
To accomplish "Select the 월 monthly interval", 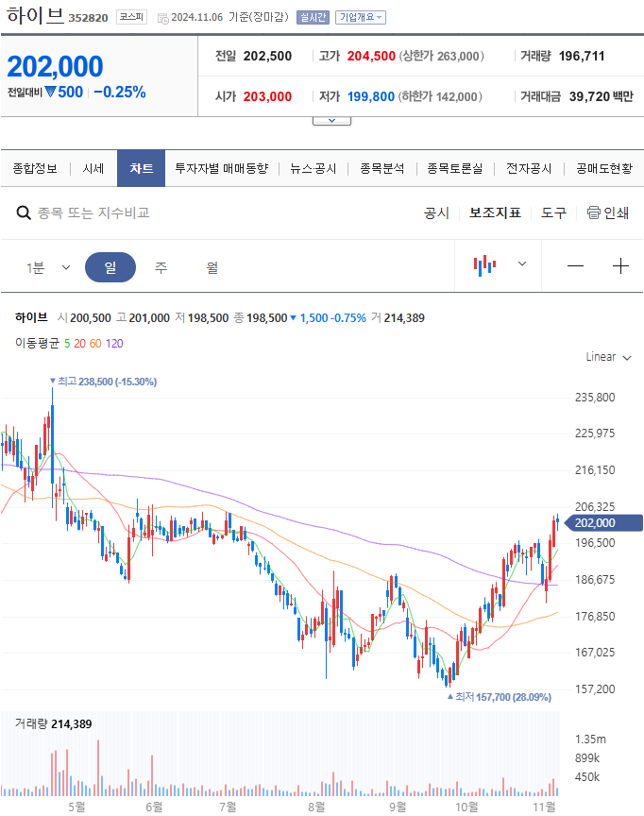I will [x=212, y=267].
